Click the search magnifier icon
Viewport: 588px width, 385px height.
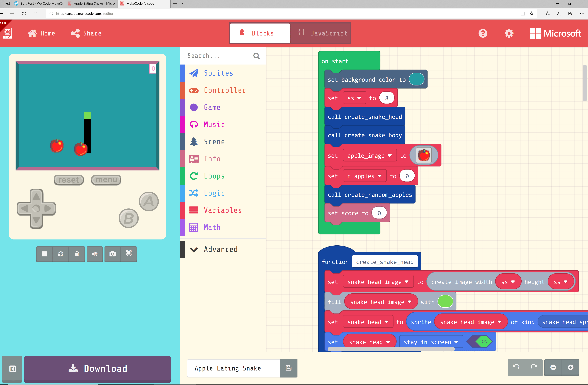[x=256, y=56]
